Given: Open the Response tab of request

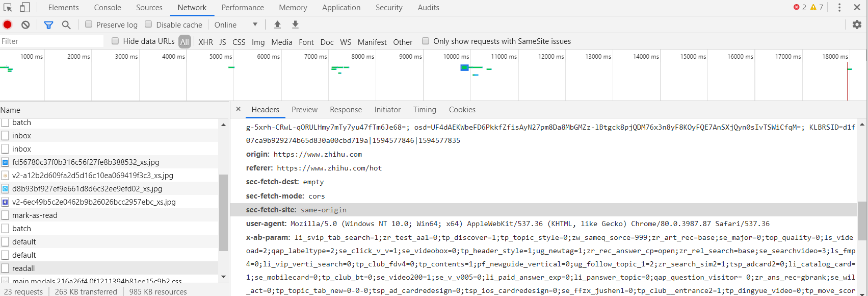Looking at the screenshot, I should click(x=346, y=110).
